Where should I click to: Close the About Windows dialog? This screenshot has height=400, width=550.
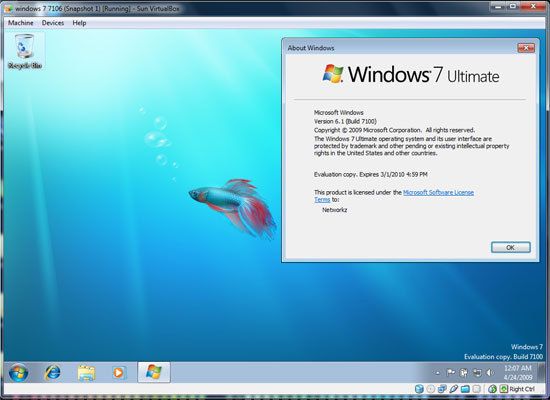pyautogui.click(x=526, y=48)
